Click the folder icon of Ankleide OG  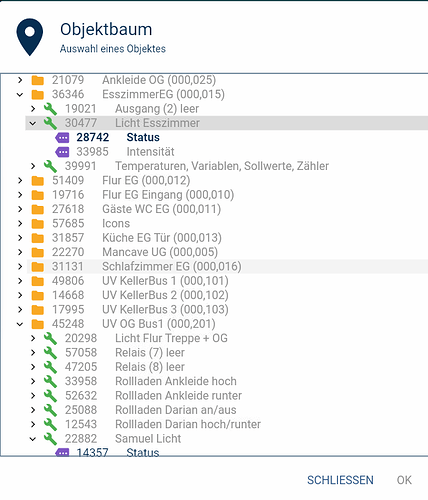(38, 80)
